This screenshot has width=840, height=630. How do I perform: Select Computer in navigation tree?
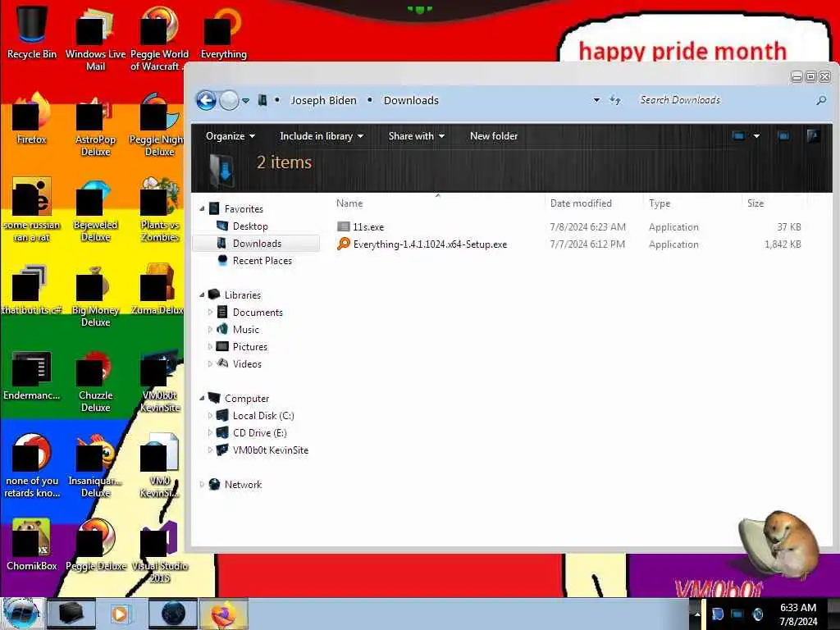point(246,399)
